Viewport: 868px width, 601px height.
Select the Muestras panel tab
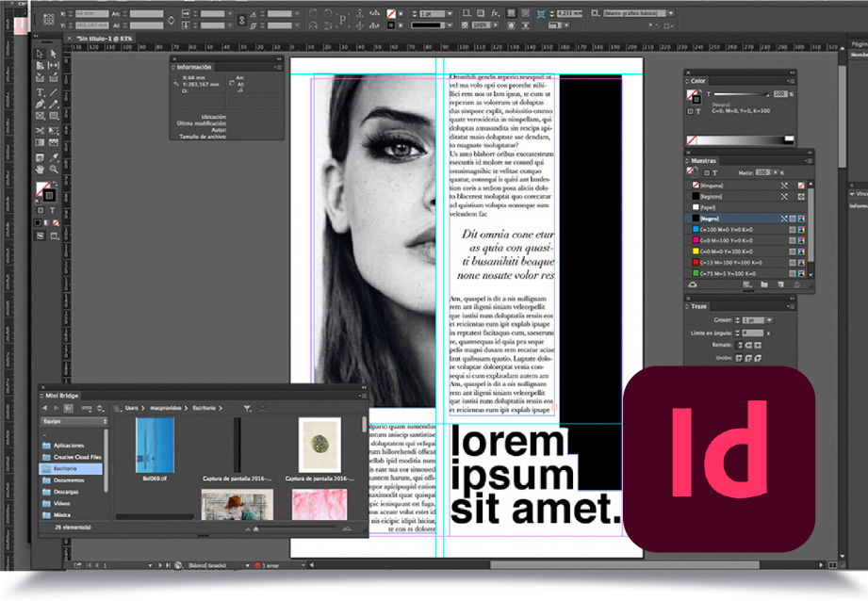[x=705, y=161]
